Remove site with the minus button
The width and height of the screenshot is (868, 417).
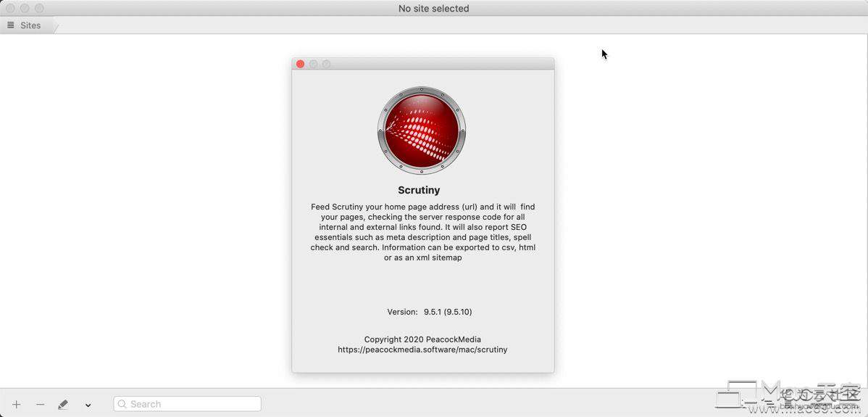click(40, 404)
